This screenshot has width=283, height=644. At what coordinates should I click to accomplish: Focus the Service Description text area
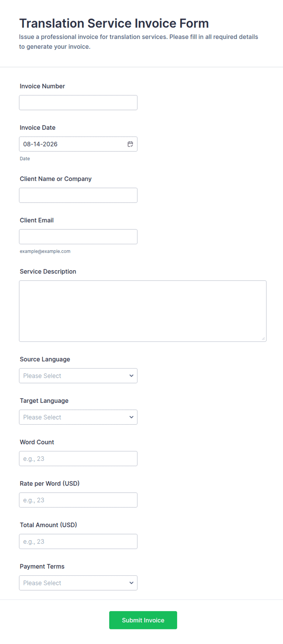[x=143, y=311]
